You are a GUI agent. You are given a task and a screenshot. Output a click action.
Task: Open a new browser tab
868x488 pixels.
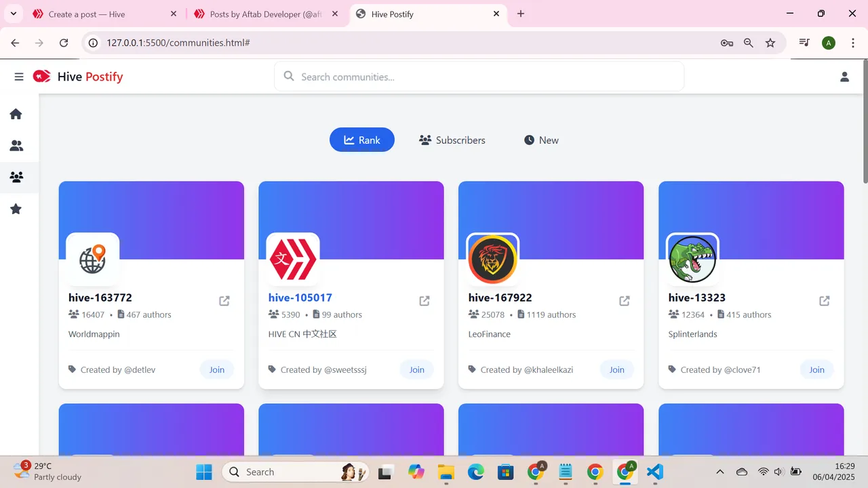(x=521, y=14)
